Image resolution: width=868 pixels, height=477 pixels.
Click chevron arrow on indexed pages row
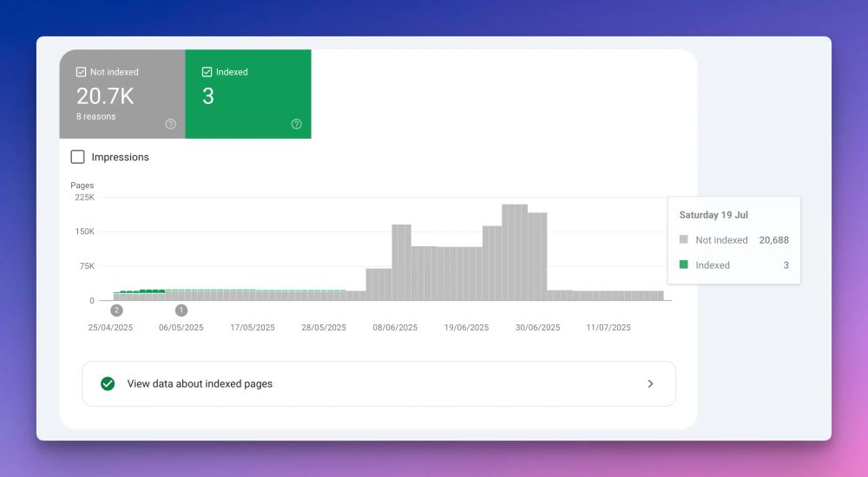click(650, 383)
